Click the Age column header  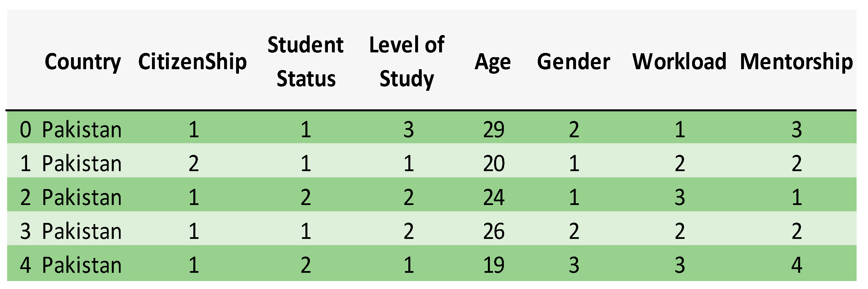coord(493,62)
